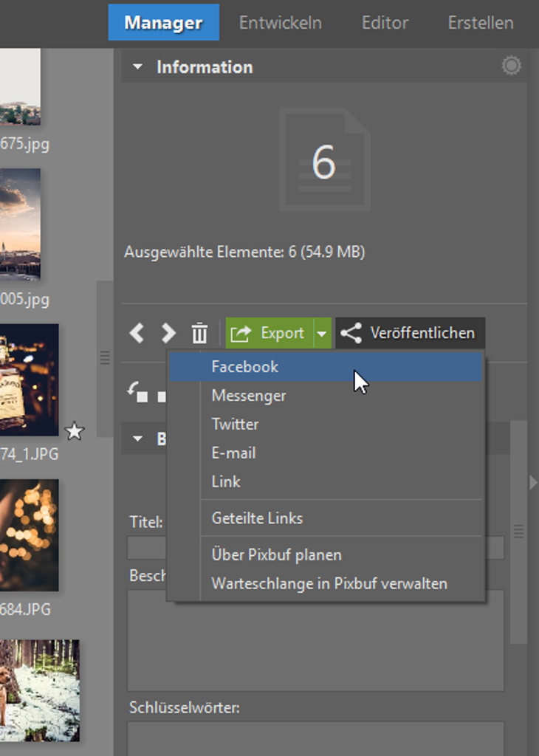Click into the Schlüsselwörter input field
539x756 pixels.
(315, 738)
